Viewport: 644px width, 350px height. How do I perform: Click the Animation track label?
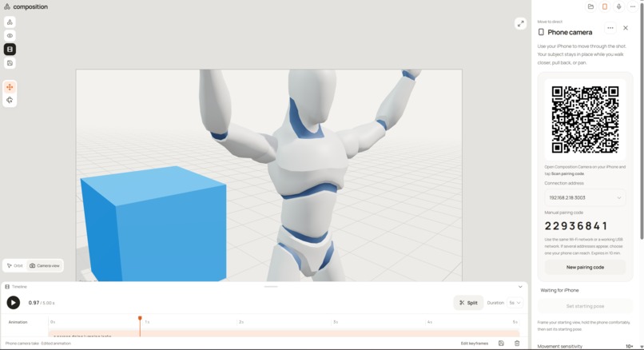pyautogui.click(x=18, y=322)
